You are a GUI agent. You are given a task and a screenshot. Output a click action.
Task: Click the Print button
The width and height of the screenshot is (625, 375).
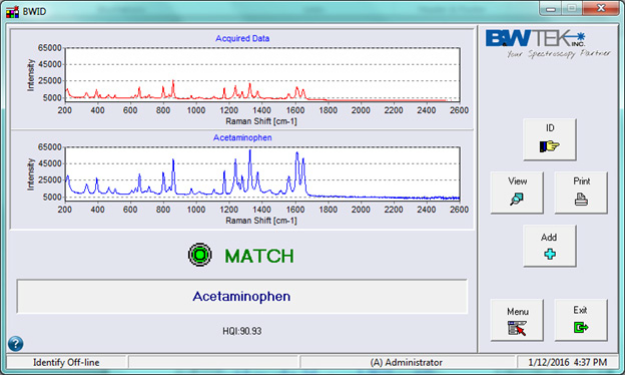point(581,192)
